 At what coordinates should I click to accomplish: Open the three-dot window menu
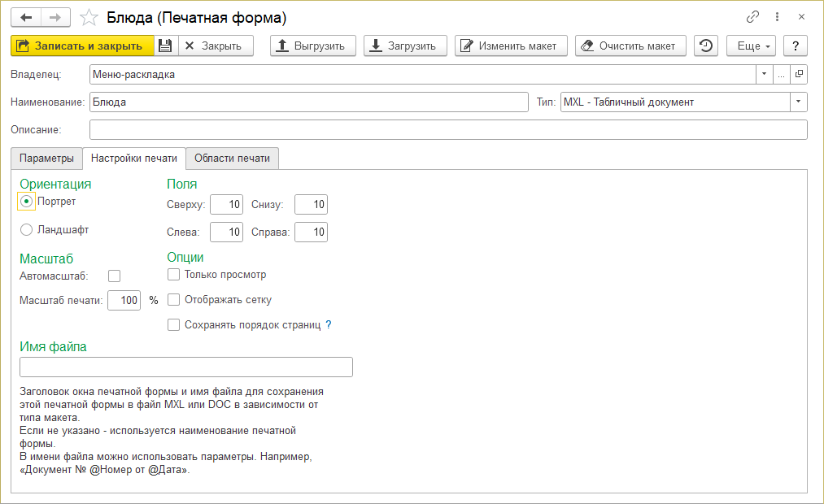click(x=778, y=17)
